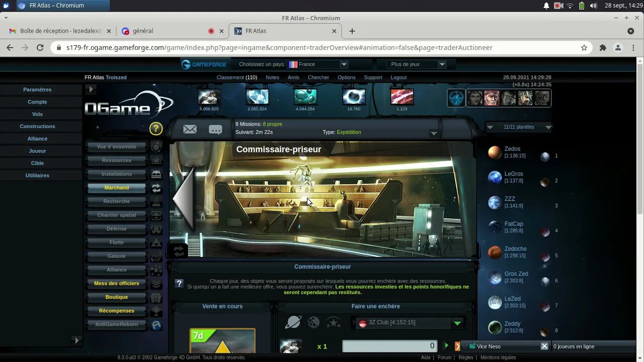Image resolution: width=644 pixels, height=362 pixels.
Task: Click the galaxy spiral icon beside Galaxie
Action: [x=156, y=256]
